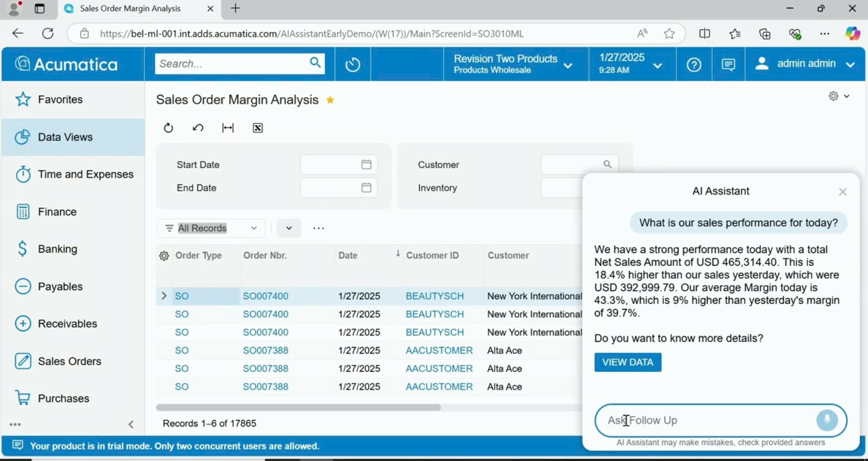
Task: Refresh the Sales Order Margin data
Action: click(x=168, y=128)
